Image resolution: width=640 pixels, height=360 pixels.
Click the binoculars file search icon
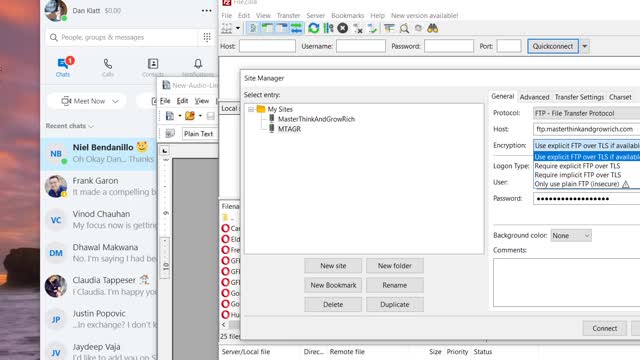[x=433, y=28]
